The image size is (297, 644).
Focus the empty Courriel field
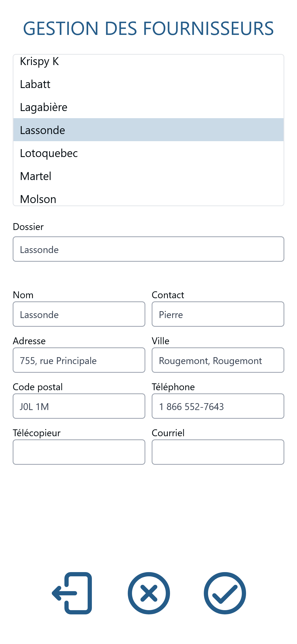pos(218,452)
